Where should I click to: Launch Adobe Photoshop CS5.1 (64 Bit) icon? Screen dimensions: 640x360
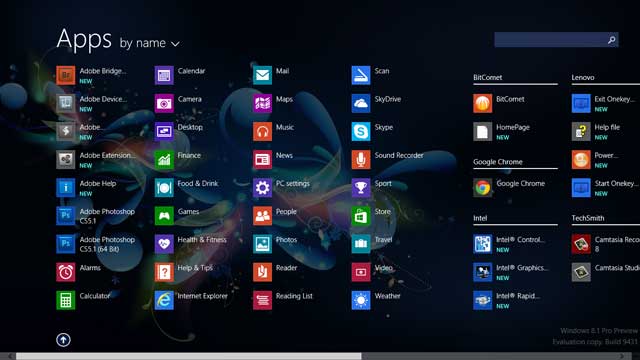pyautogui.click(x=65, y=244)
